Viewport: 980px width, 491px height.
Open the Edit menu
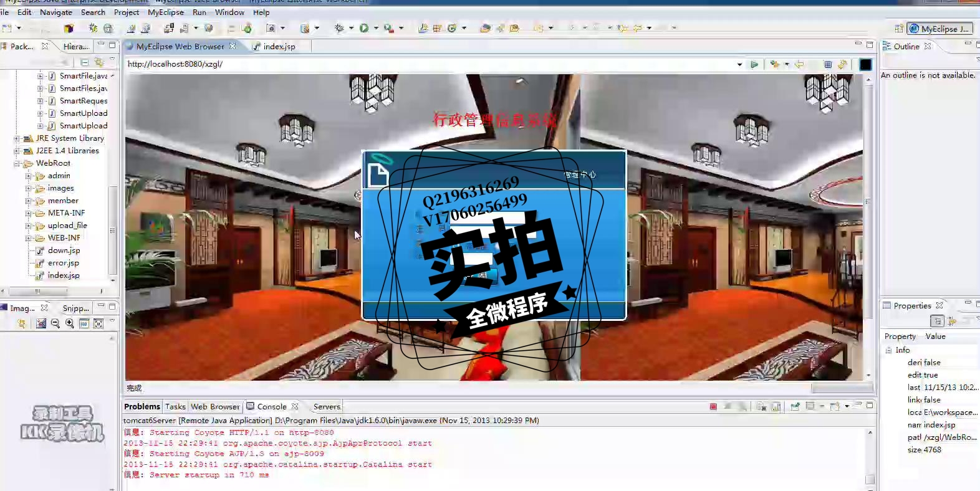point(24,12)
